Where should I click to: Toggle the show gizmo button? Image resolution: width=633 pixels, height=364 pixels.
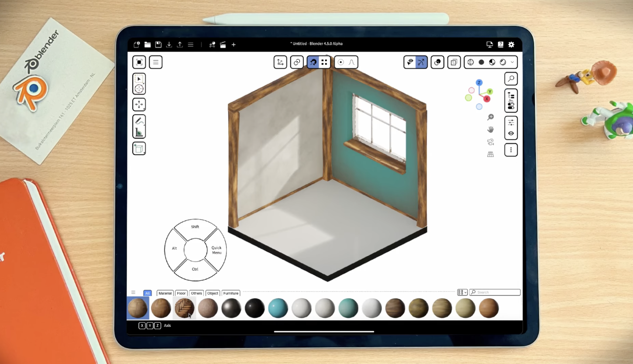(421, 62)
